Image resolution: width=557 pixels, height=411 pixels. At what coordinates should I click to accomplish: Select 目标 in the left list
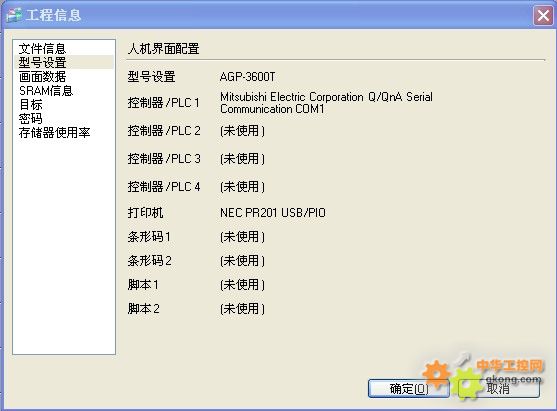pos(31,104)
